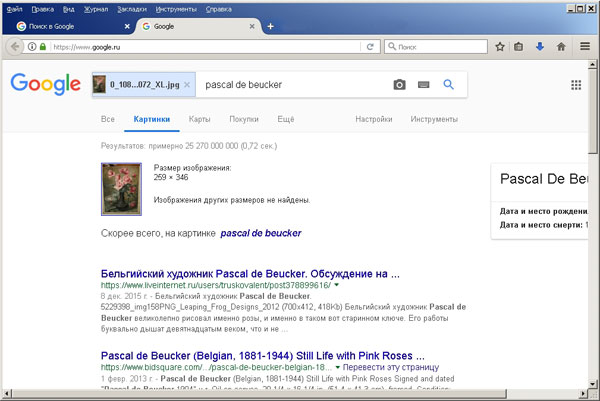This screenshot has width=600, height=401.
Task: Expand the Ещё search options
Action: click(x=285, y=119)
